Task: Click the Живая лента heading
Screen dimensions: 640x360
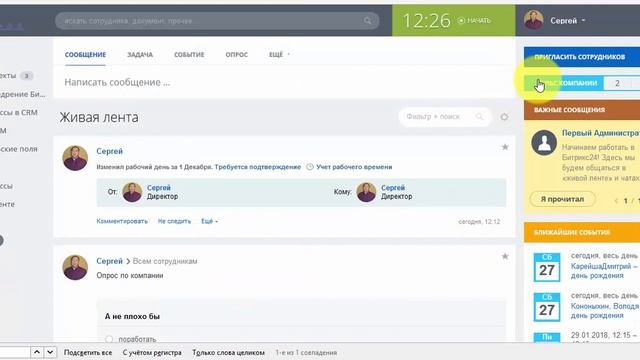Action: click(99, 117)
